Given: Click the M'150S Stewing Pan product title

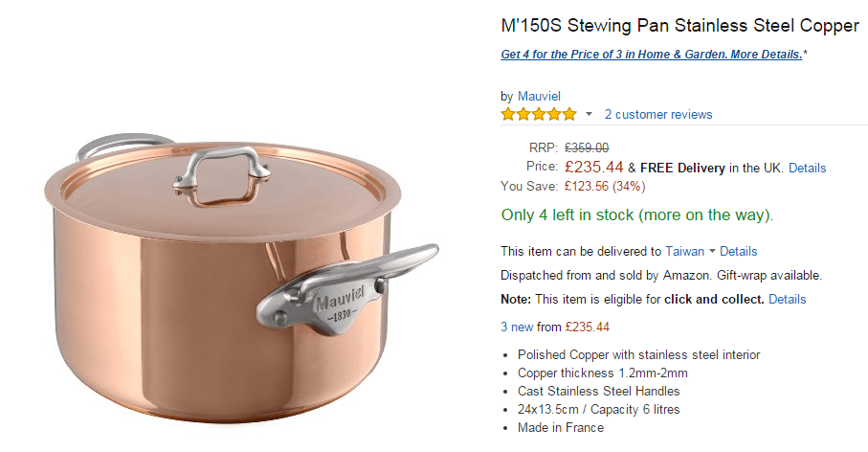Looking at the screenshot, I should coord(679,25).
